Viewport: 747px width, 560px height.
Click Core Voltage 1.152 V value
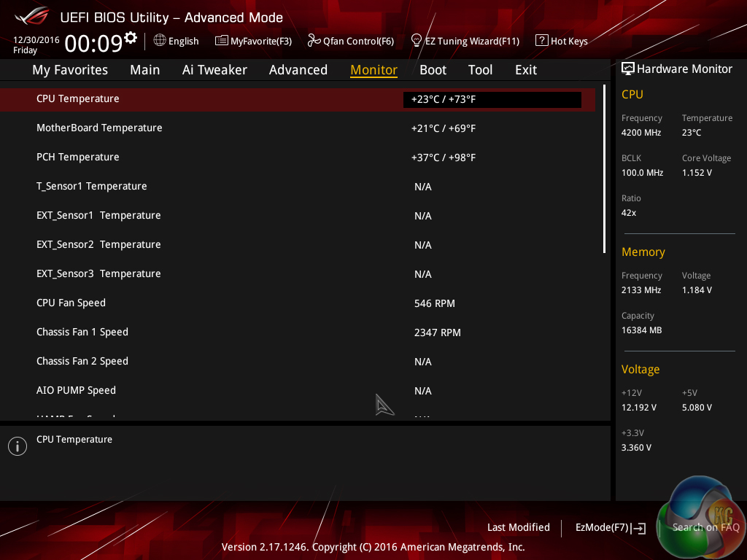697,172
